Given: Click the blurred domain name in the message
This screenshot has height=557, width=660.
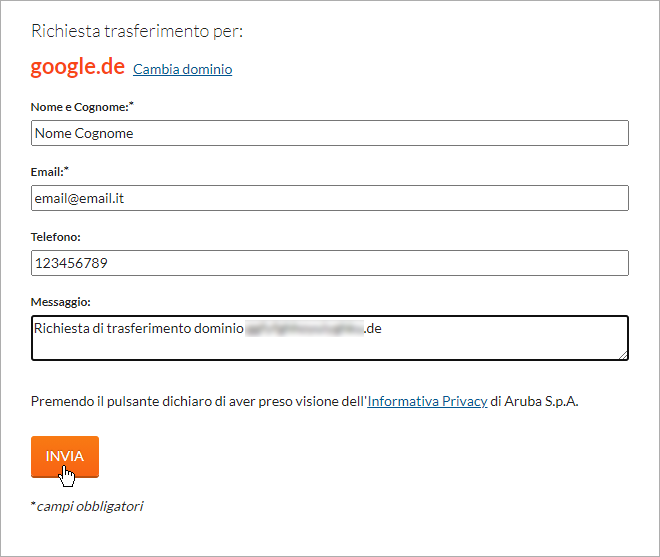Looking at the screenshot, I should [x=304, y=328].
